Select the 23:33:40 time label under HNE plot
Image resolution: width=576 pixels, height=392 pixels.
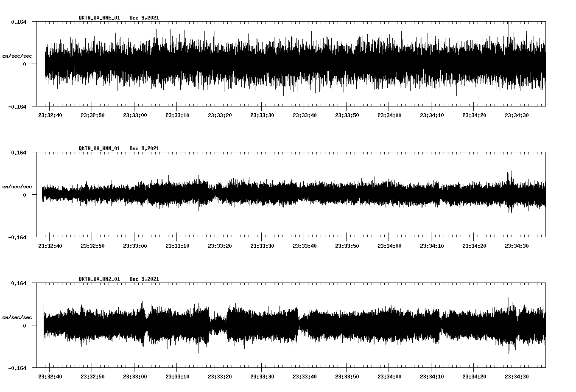[x=305, y=115]
